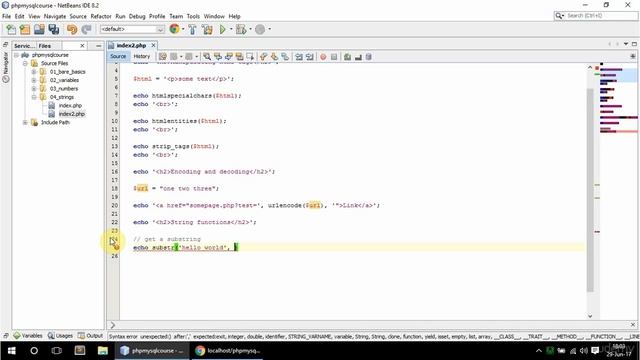Click the Format code icon at toolbar end

point(369,57)
